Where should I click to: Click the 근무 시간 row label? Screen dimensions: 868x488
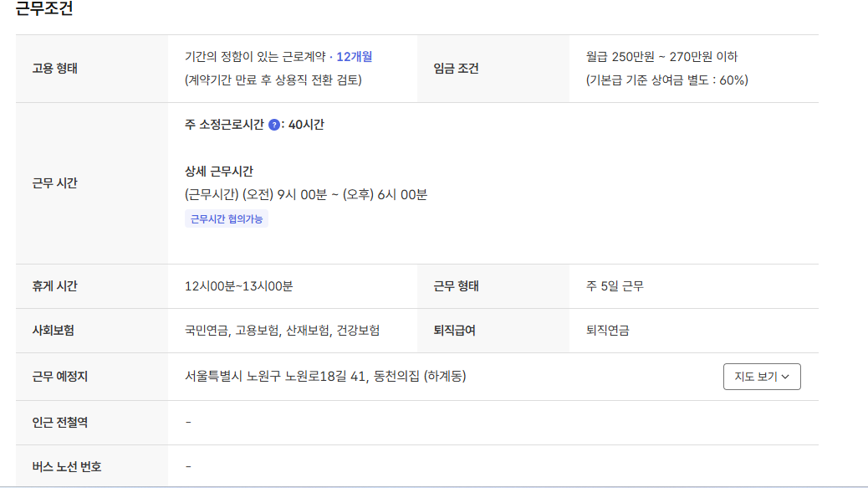(54, 183)
